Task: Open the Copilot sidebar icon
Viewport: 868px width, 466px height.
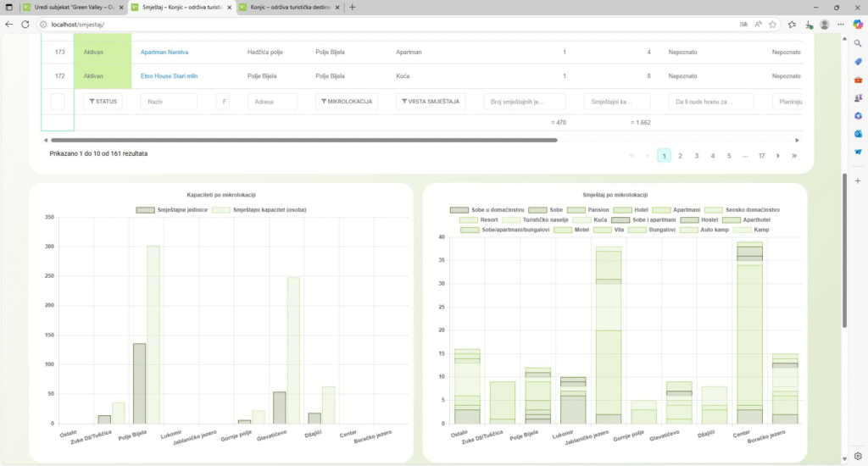Action: pos(857,25)
